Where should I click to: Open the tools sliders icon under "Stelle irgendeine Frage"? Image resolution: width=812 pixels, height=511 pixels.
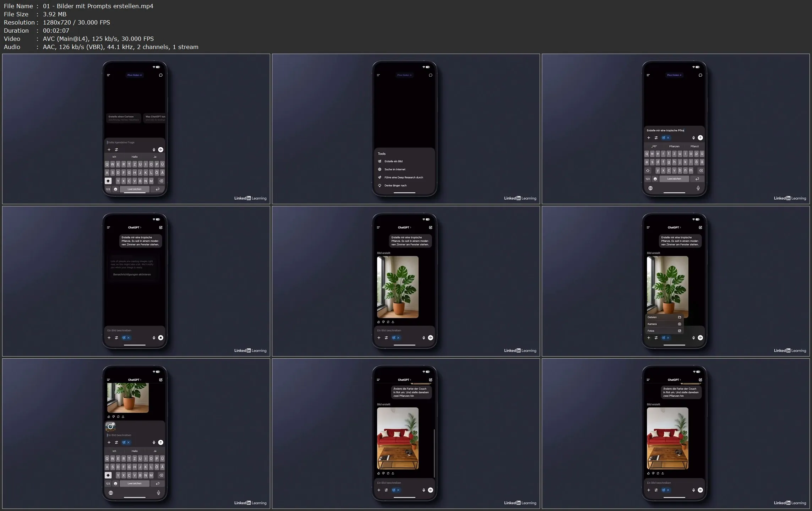point(116,150)
